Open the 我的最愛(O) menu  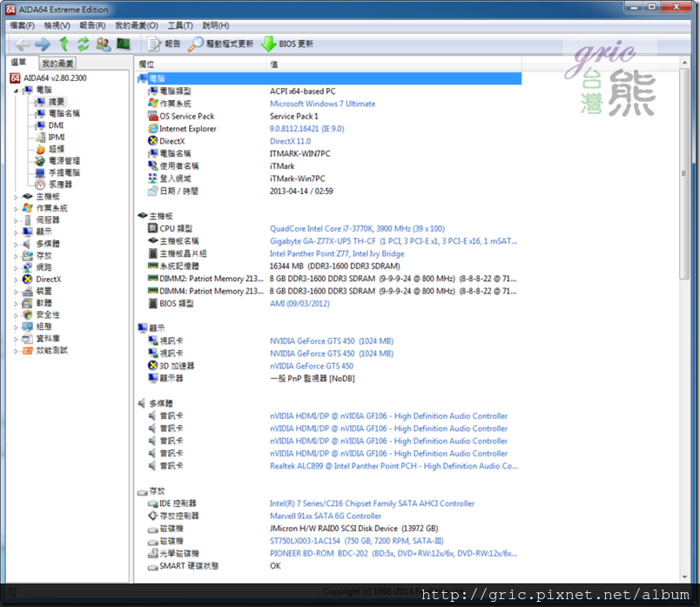point(137,25)
